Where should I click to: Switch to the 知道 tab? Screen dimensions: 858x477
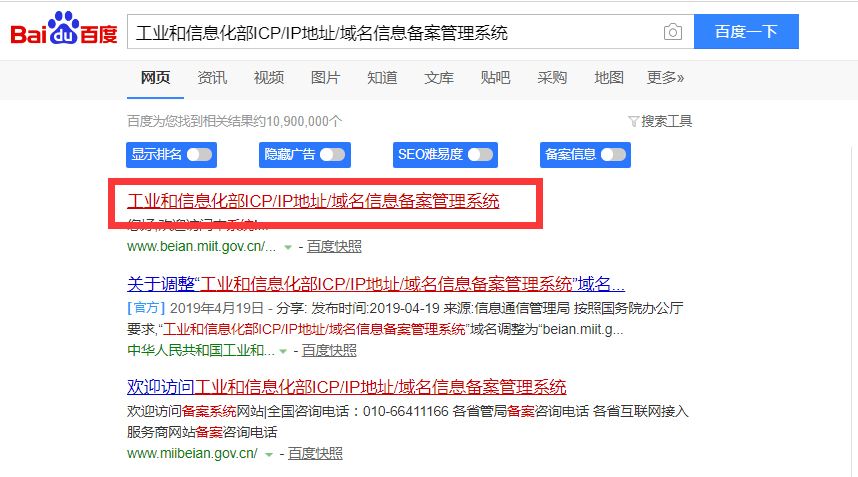click(382, 78)
